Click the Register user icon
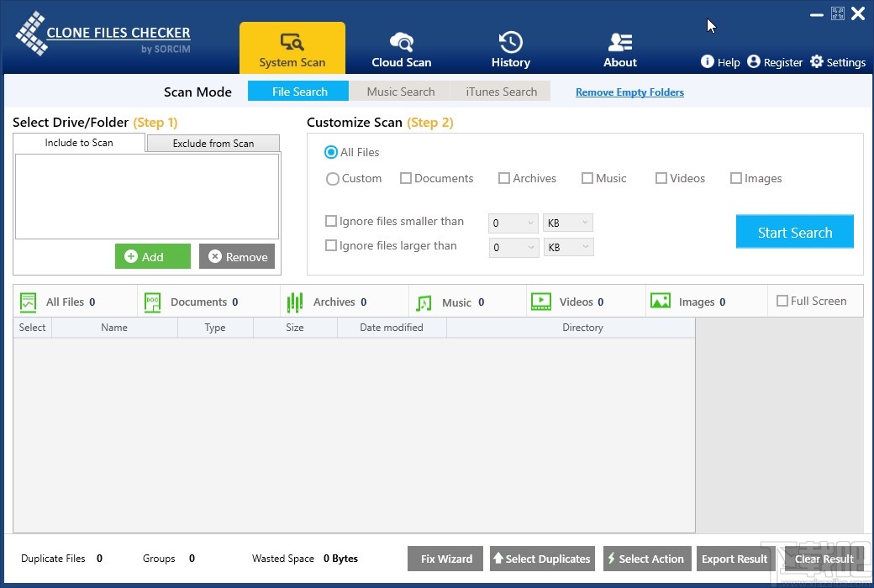This screenshot has height=588, width=874. tap(754, 61)
